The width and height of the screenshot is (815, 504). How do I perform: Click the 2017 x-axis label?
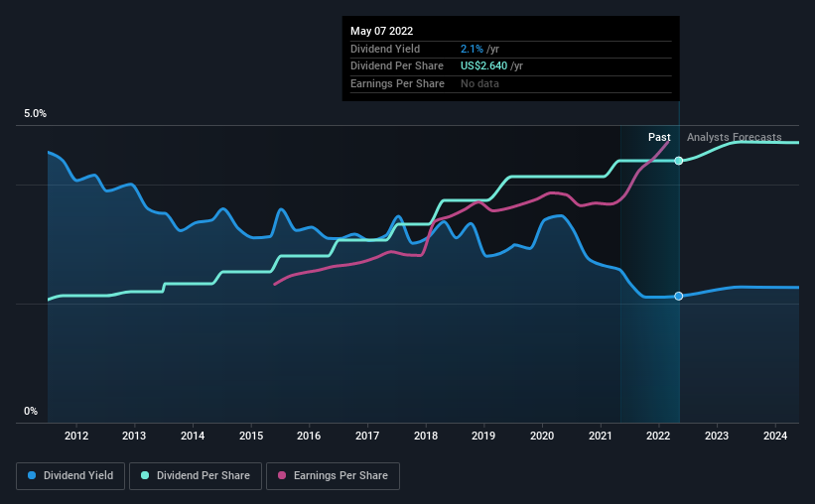point(367,436)
